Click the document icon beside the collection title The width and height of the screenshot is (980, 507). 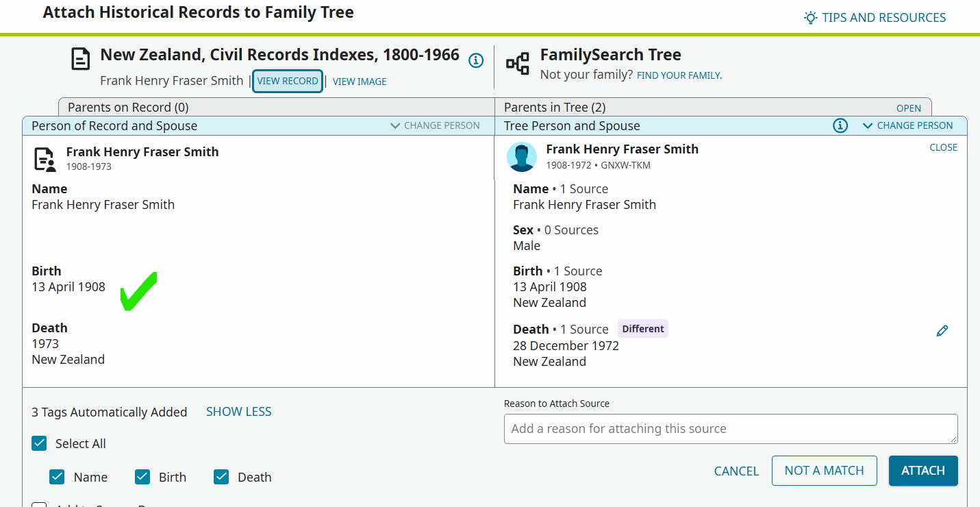pos(81,60)
